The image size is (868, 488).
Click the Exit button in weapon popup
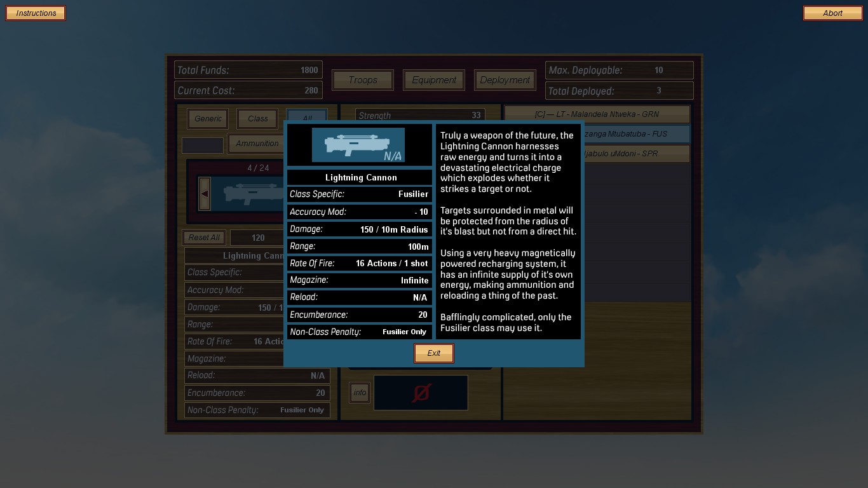pyautogui.click(x=433, y=353)
